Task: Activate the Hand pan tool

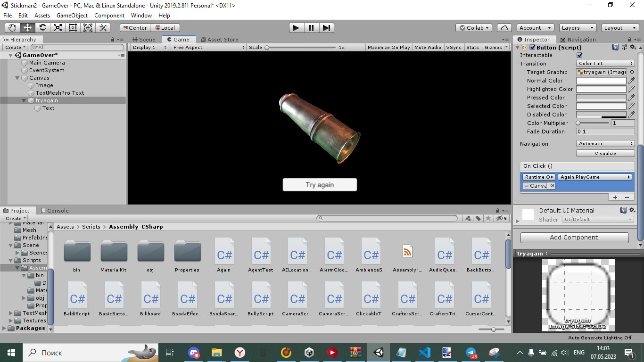Action: [12, 27]
